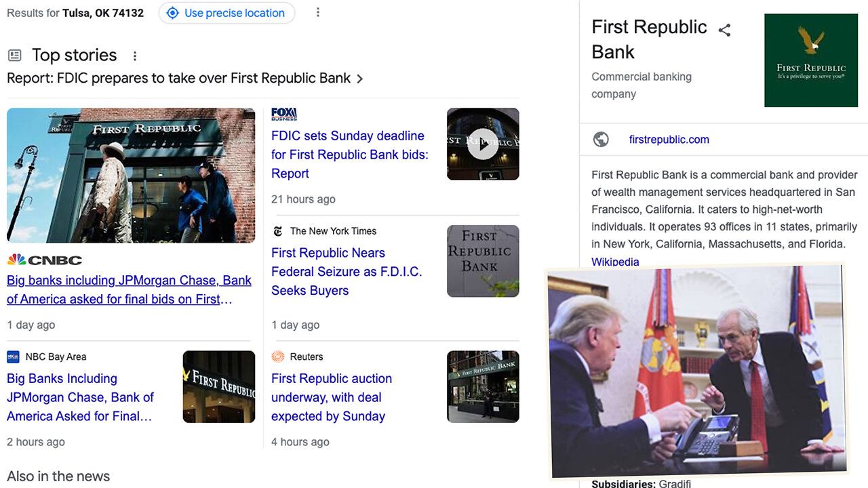Open the three-dot menu next to Top stories
Screen dimensions: 868x488
134,56
